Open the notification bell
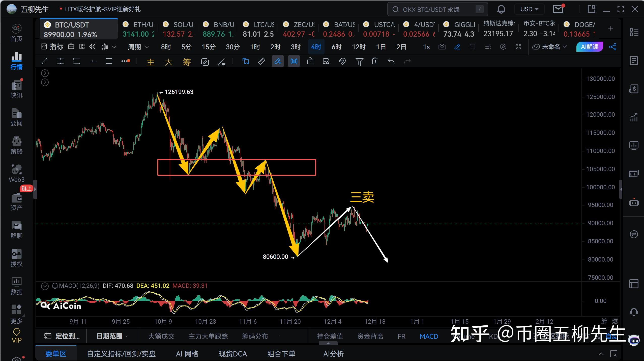 (501, 10)
